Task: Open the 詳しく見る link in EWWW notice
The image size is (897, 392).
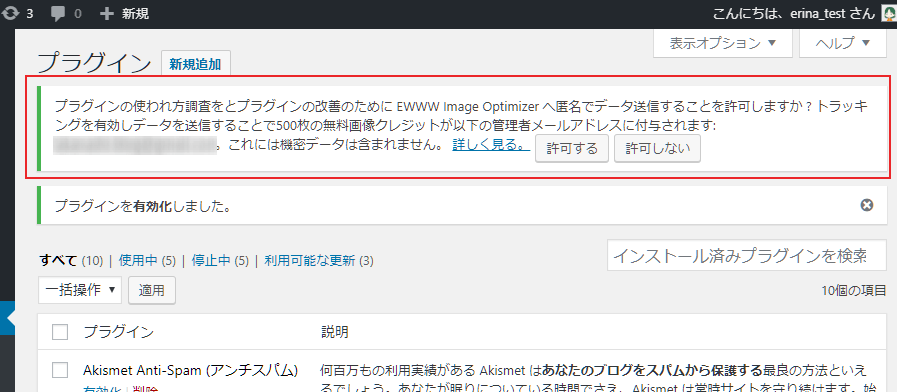Action: tap(490, 146)
